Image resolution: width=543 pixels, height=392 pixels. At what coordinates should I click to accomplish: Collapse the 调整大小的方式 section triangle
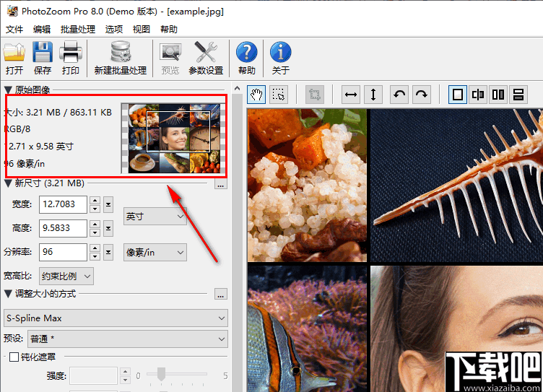click(9, 294)
